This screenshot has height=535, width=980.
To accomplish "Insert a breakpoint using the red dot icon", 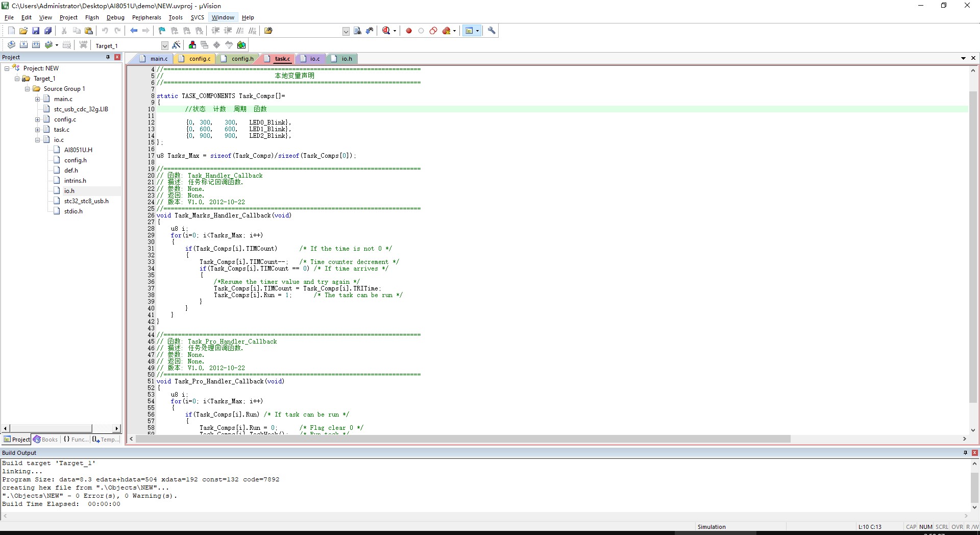I will tap(408, 31).
